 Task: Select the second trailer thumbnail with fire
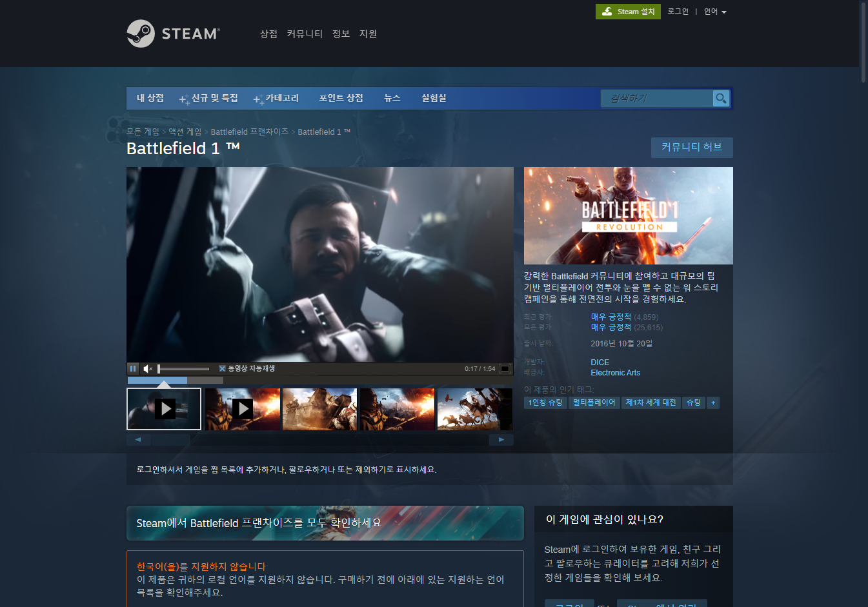point(243,409)
